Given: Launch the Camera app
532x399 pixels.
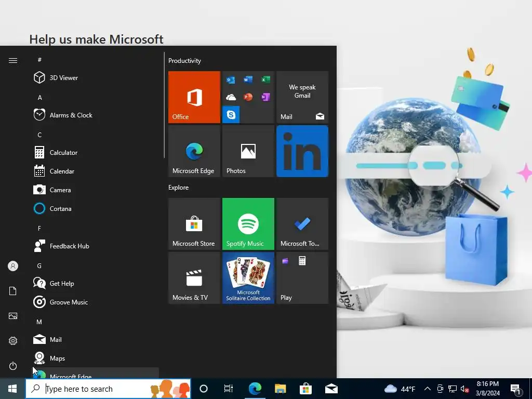Looking at the screenshot, I should click(x=95, y=190).
